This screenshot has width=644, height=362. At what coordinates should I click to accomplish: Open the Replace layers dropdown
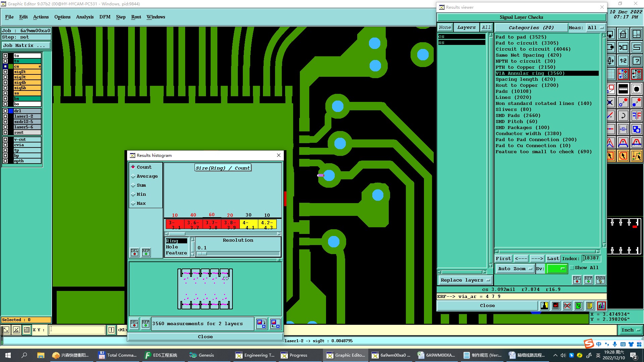click(465, 280)
